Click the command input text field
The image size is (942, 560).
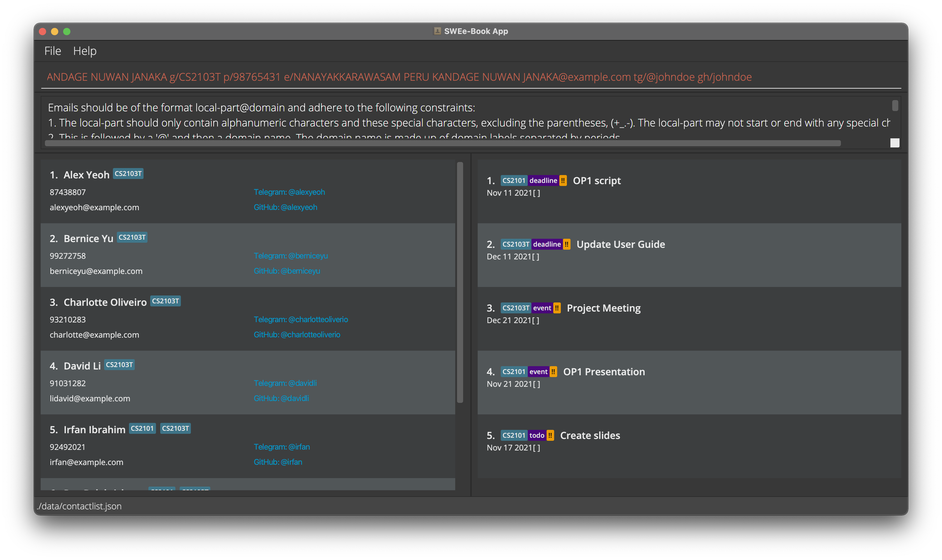(471, 77)
